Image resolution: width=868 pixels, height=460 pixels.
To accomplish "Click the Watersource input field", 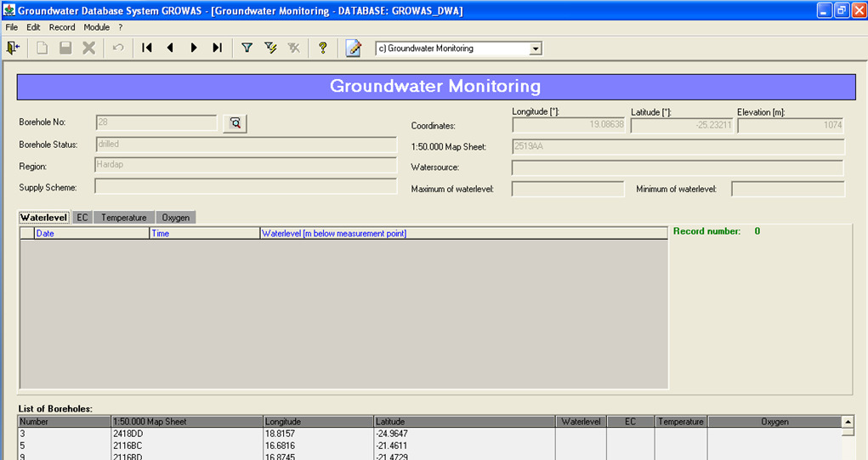I will click(678, 168).
